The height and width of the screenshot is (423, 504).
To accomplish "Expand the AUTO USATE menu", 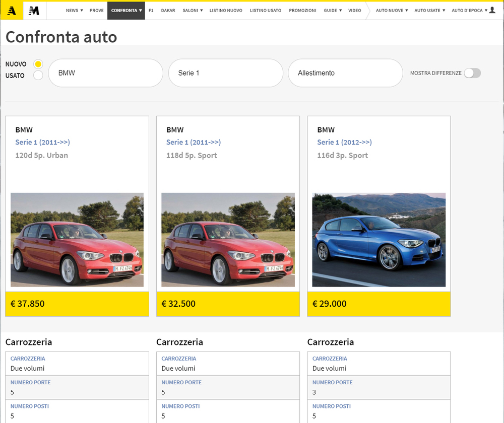I will (430, 11).
